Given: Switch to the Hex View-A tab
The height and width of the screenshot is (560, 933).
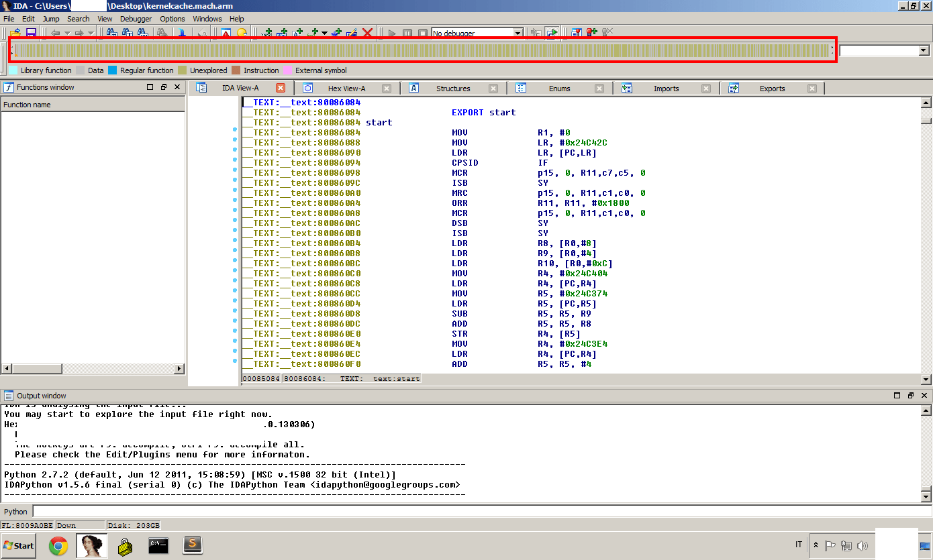Looking at the screenshot, I should [x=346, y=89].
